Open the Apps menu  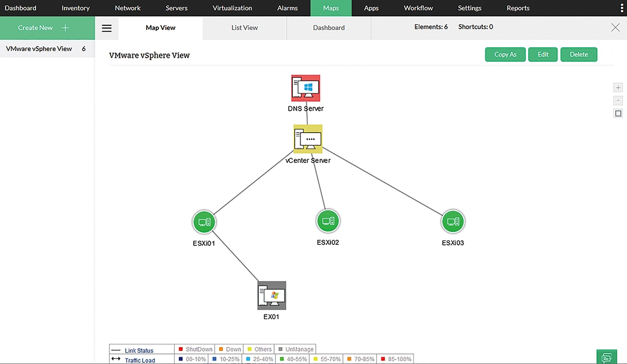click(371, 8)
